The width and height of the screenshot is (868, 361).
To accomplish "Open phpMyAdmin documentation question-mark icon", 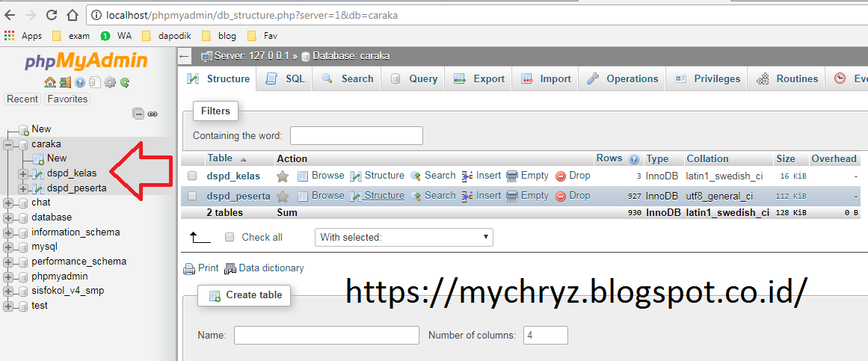I will (80, 82).
